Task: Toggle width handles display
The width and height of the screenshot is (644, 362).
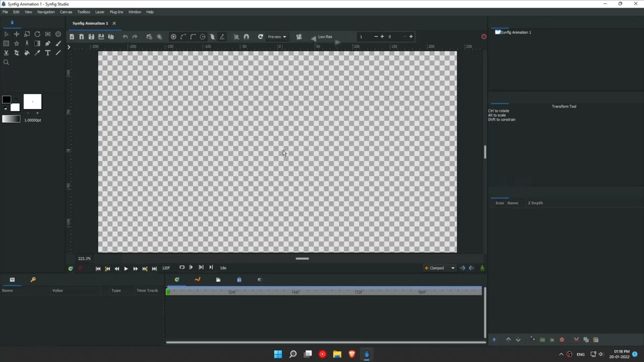Action: coord(212,37)
